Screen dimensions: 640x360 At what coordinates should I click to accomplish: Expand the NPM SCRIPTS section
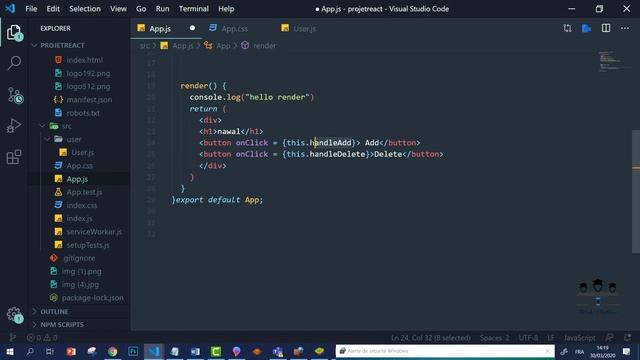[x=62, y=324]
